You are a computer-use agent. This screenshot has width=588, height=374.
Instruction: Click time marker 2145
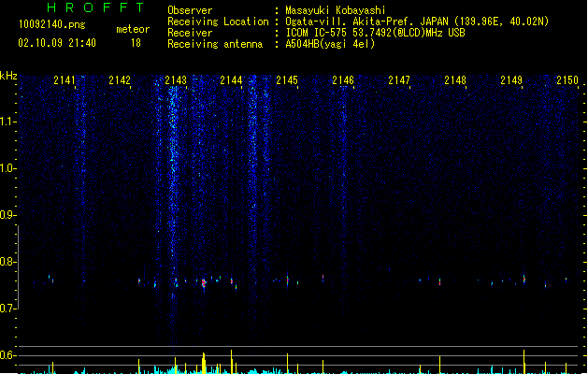287,80
